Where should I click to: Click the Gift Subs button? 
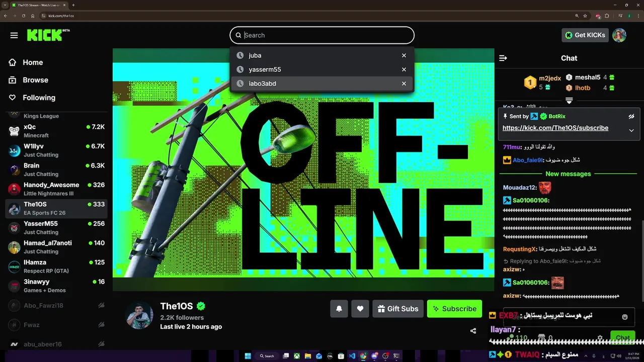coord(398,309)
